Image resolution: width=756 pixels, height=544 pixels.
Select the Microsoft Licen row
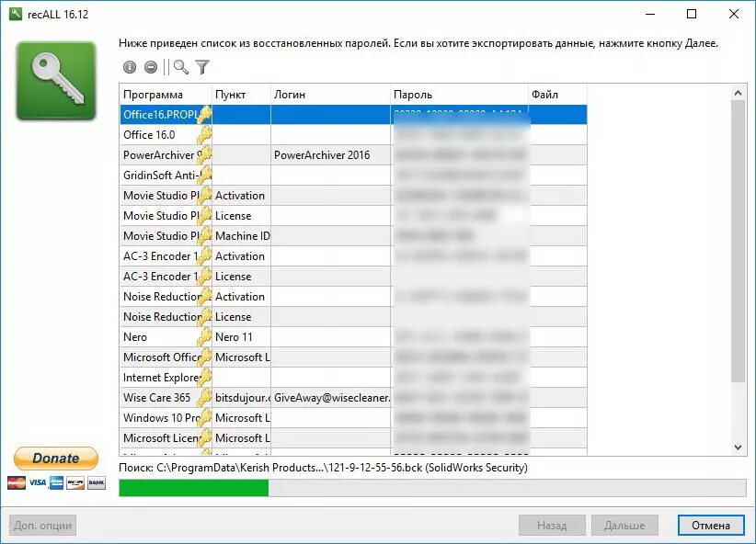click(x=353, y=438)
